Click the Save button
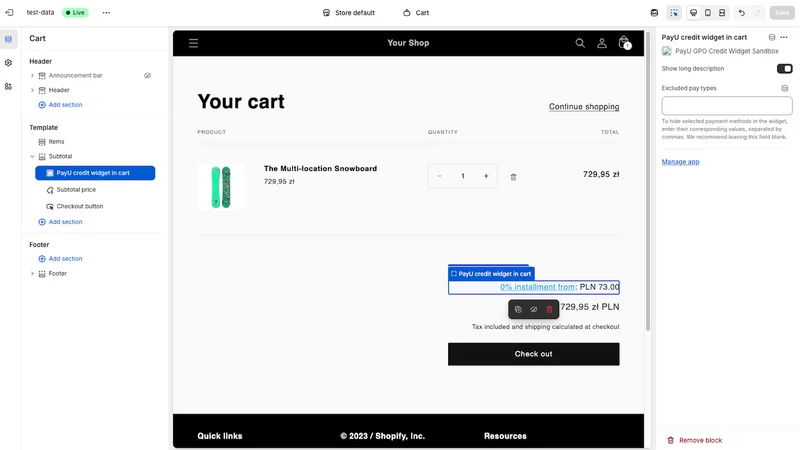Viewport: 800px width, 450px height. click(782, 13)
